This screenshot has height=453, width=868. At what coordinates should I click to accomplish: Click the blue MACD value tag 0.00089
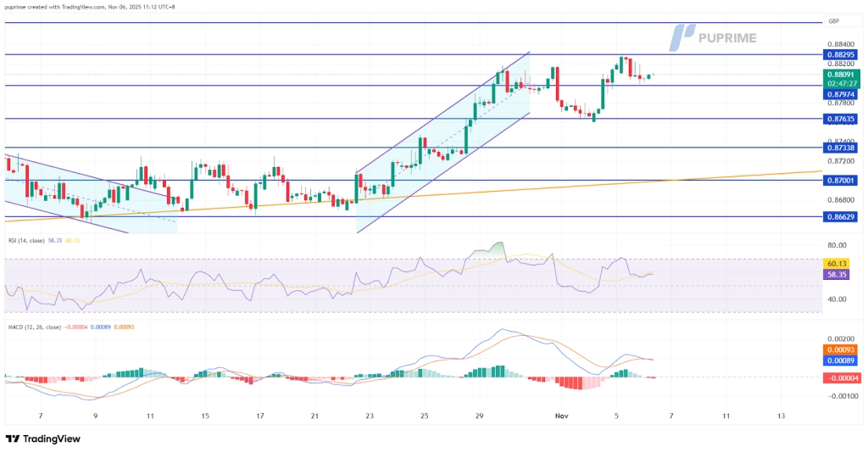(x=840, y=361)
